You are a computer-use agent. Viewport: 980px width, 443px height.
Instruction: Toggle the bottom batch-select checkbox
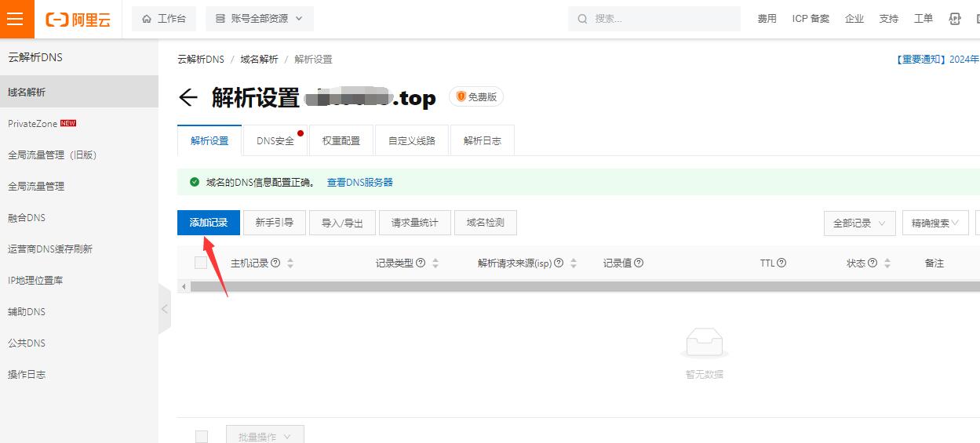(x=202, y=437)
